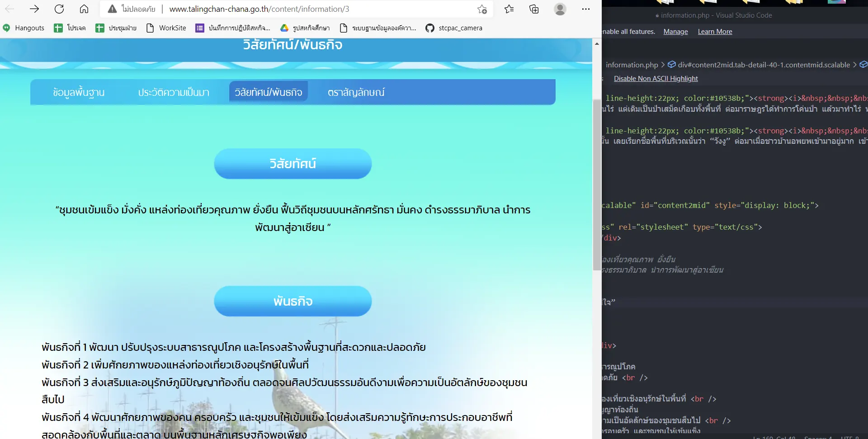868x439 pixels.
Task: Switch to ประวัติความเป็นมา tab
Action: coord(174,92)
